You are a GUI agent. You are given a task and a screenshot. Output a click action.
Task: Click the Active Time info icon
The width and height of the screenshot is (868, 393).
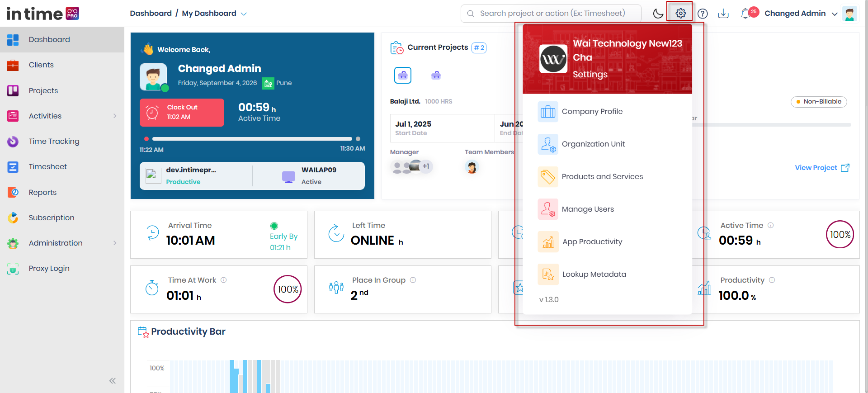point(771,225)
